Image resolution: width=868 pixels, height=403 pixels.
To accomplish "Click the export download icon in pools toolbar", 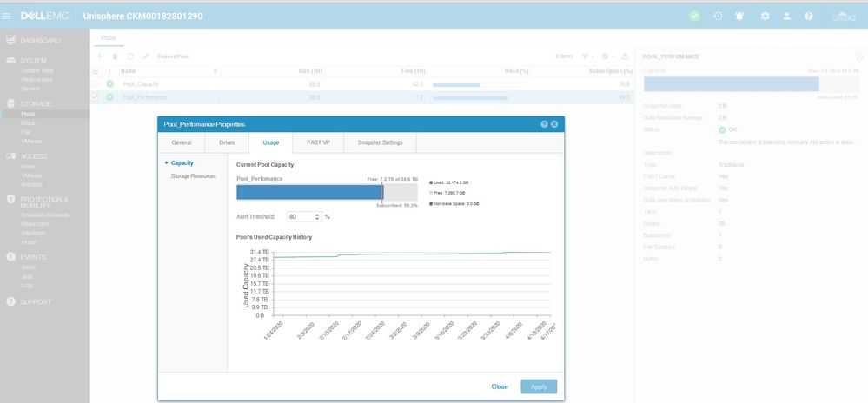I will point(625,56).
